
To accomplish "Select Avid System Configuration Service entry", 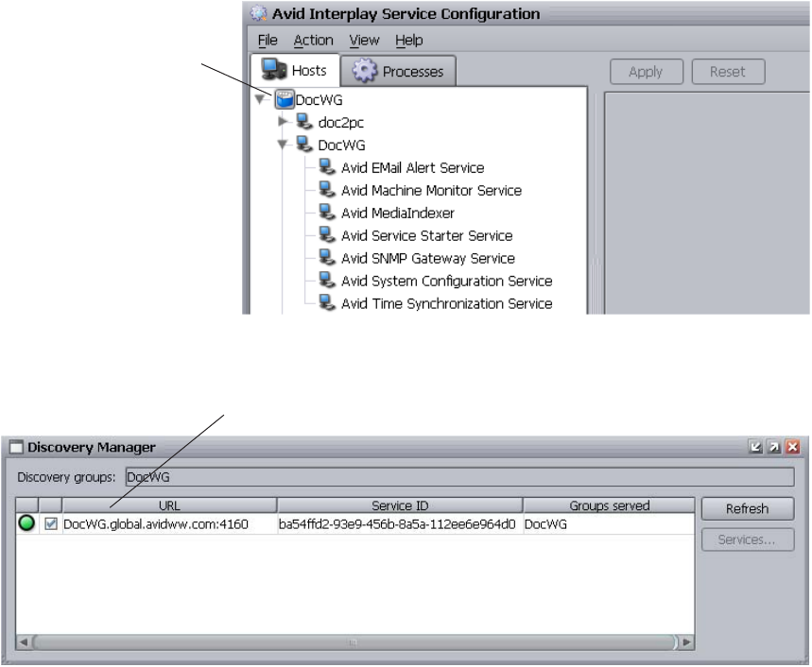I will (x=447, y=281).
